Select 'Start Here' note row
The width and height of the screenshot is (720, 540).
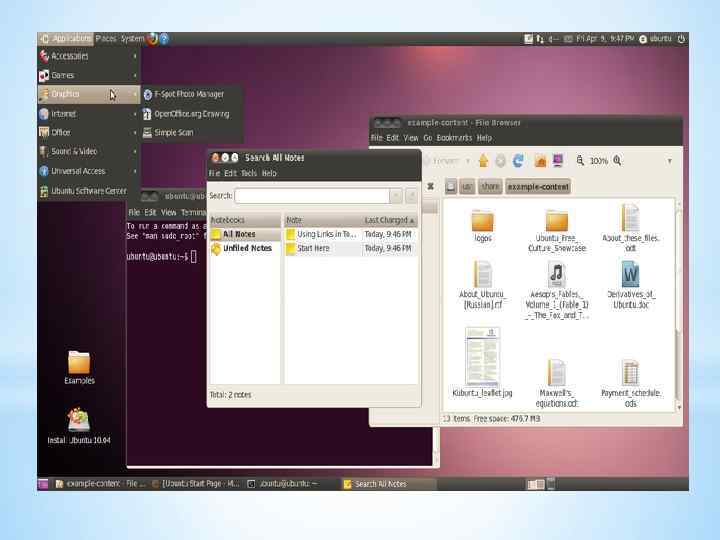(351, 248)
